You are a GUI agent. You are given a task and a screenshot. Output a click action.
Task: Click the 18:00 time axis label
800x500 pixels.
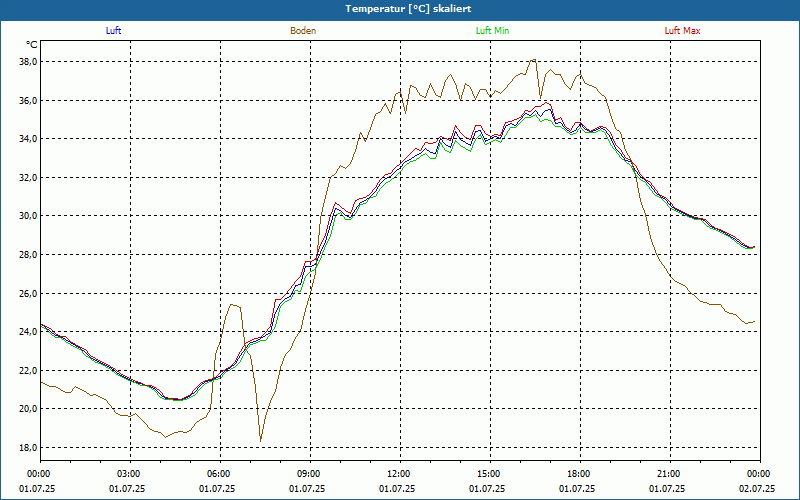click(580, 474)
